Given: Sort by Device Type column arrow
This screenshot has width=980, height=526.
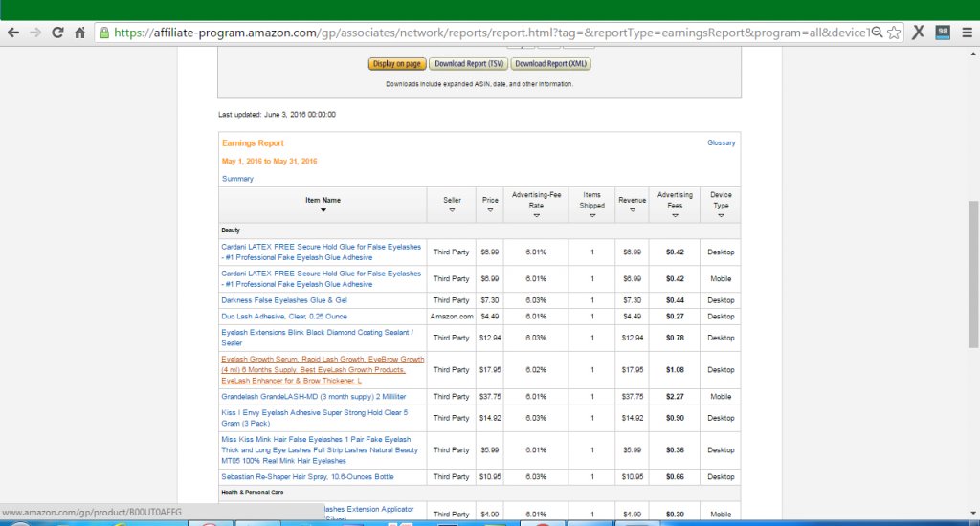Looking at the screenshot, I should coord(721,215).
